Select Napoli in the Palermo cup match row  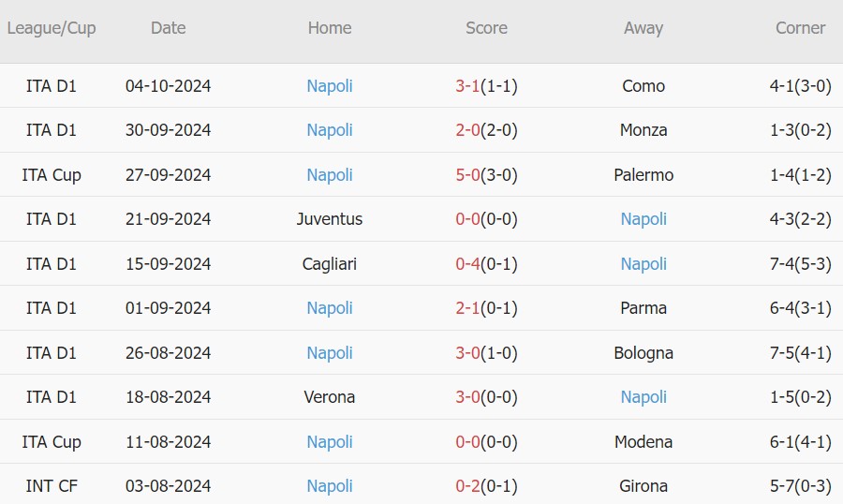pyautogui.click(x=330, y=175)
